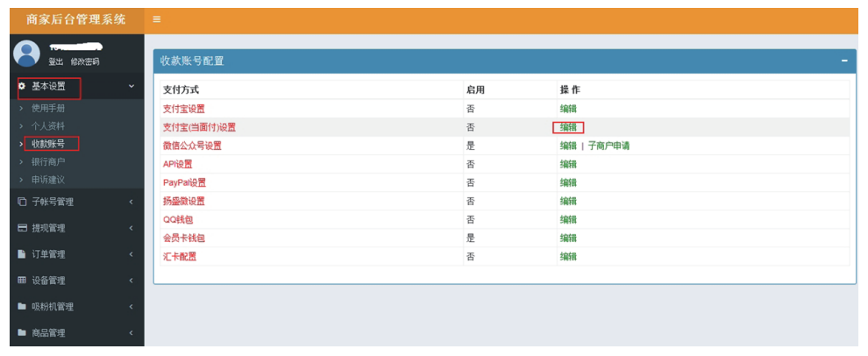Image resolution: width=868 pixels, height=356 pixels.
Task: Click the 是 value in 会员卡钱包 row
Action: coord(471,239)
